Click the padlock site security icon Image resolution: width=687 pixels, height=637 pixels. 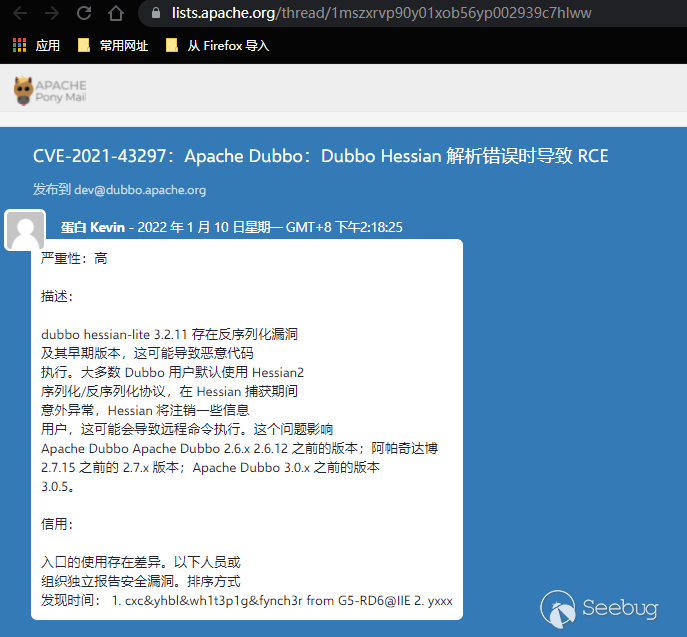[155, 13]
